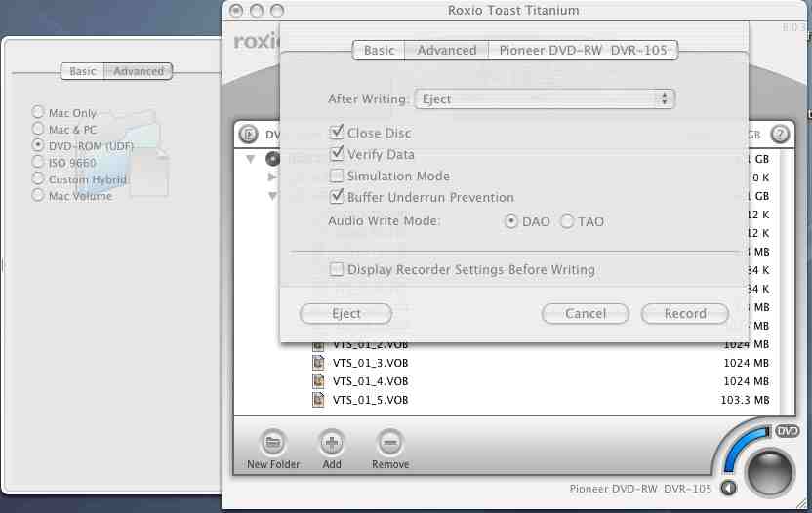812x513 pixels.
Task: Click the circular icon left of DV header
Action: pyautogui.click(x=249, y=135)
